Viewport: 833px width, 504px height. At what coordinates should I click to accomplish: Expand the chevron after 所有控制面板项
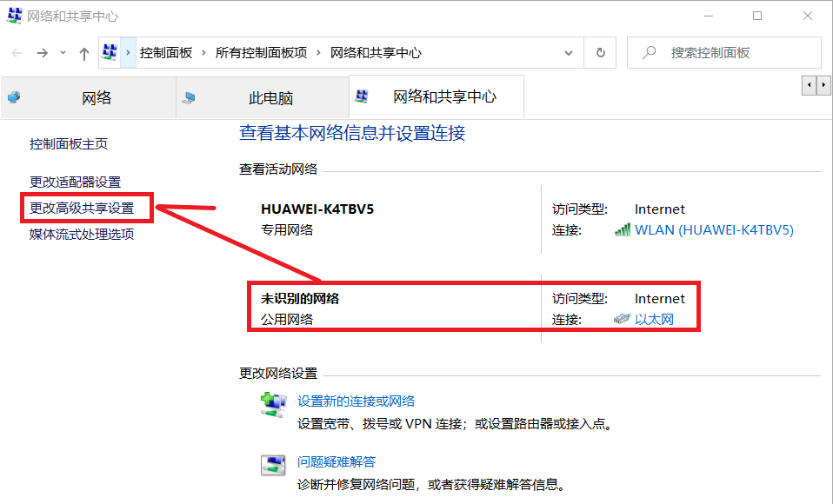point(318,53)
